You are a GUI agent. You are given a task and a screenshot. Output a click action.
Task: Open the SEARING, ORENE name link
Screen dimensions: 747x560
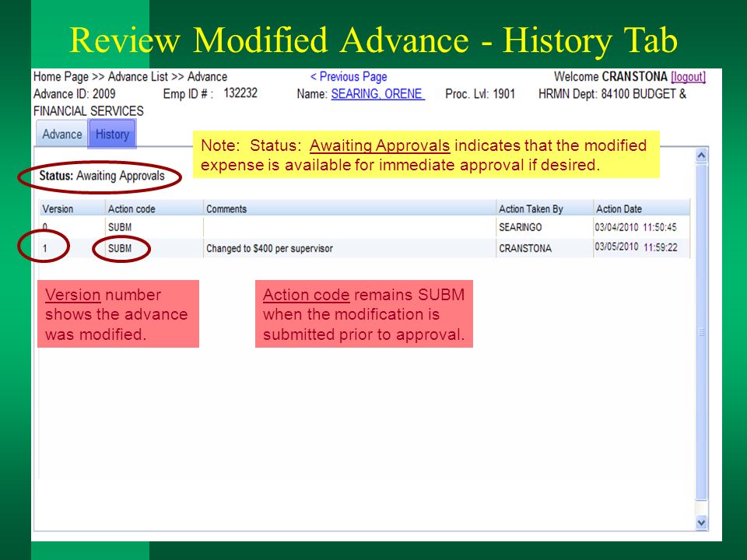[x=377, y=94]
